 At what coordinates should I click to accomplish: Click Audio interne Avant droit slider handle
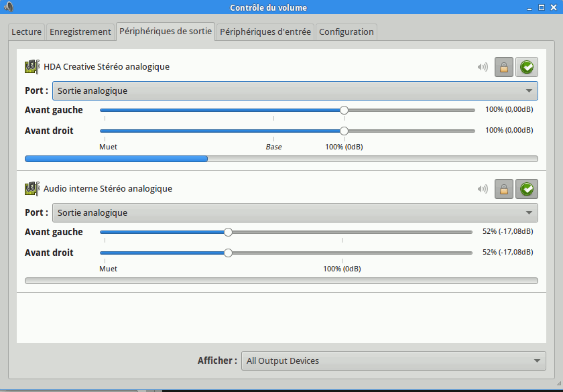coord(228,253)
